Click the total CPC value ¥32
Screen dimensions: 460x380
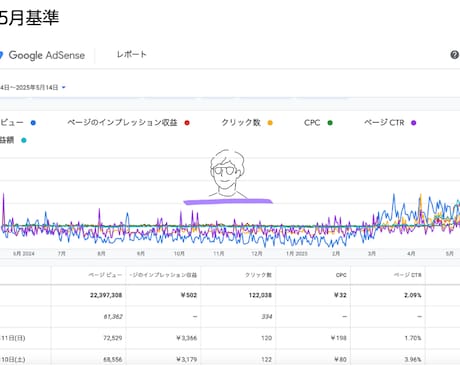[339, 295]
